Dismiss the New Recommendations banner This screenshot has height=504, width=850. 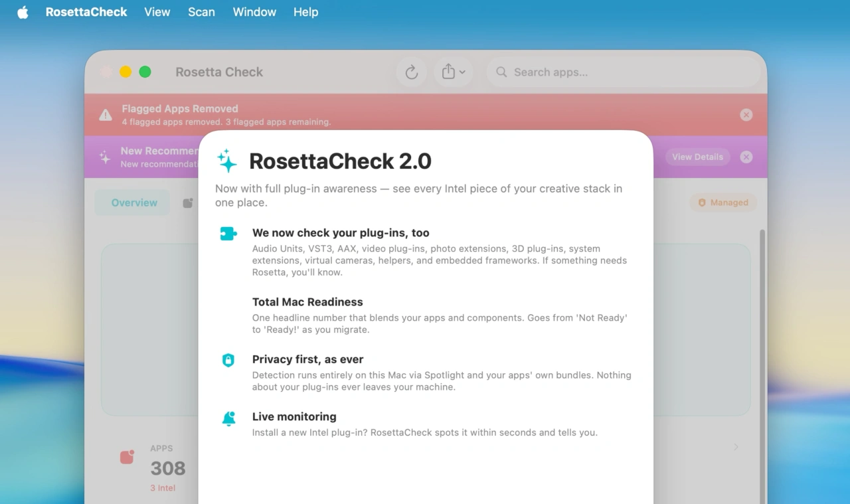point(746,157)
